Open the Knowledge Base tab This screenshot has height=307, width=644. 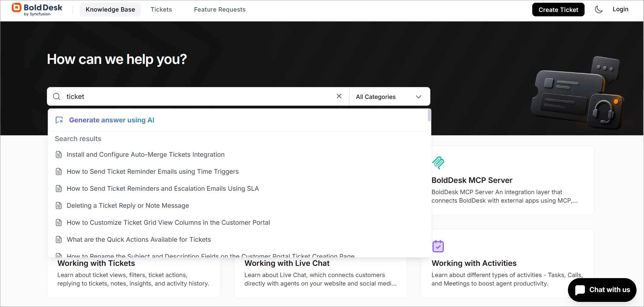tap(110, 10)
